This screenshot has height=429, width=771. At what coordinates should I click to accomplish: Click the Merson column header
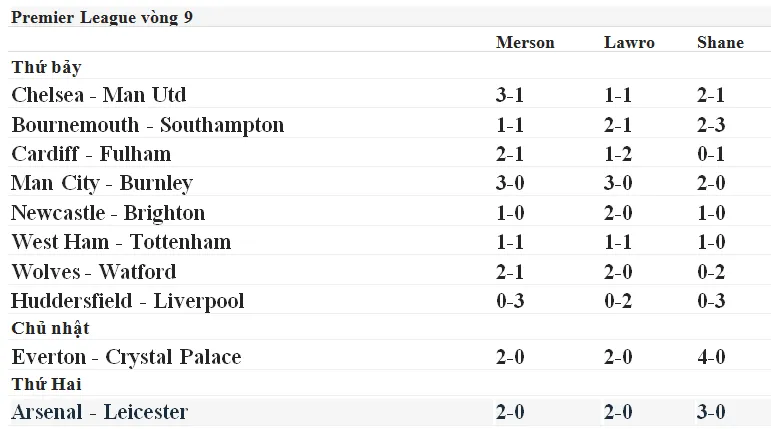click(524, 43)
